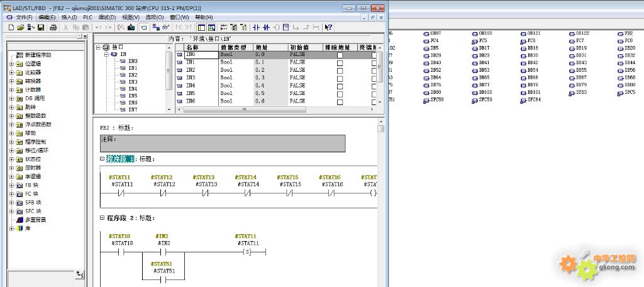Open the 编辑(E) menu
644x287 pixels.
point(47,17)
